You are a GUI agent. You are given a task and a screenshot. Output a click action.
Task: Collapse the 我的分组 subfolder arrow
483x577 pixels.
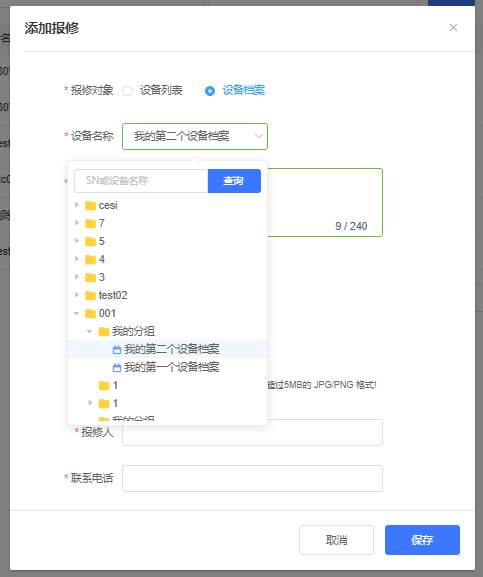tap(89, 332)
